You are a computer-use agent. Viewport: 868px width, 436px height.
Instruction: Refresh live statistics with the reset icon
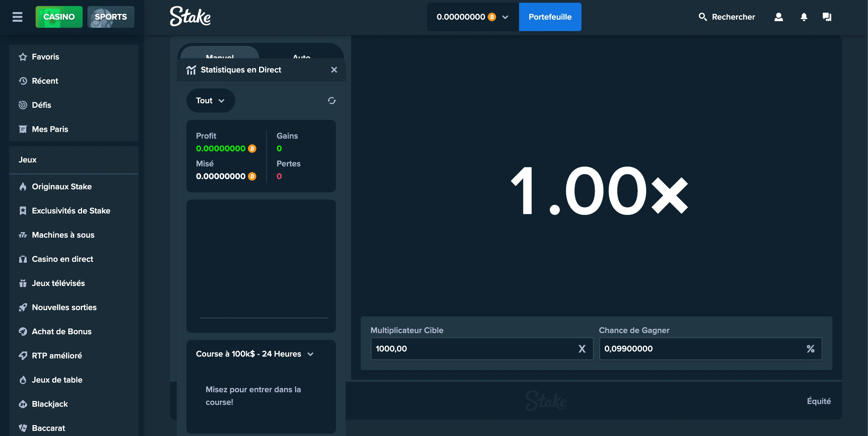pos(331,101)
